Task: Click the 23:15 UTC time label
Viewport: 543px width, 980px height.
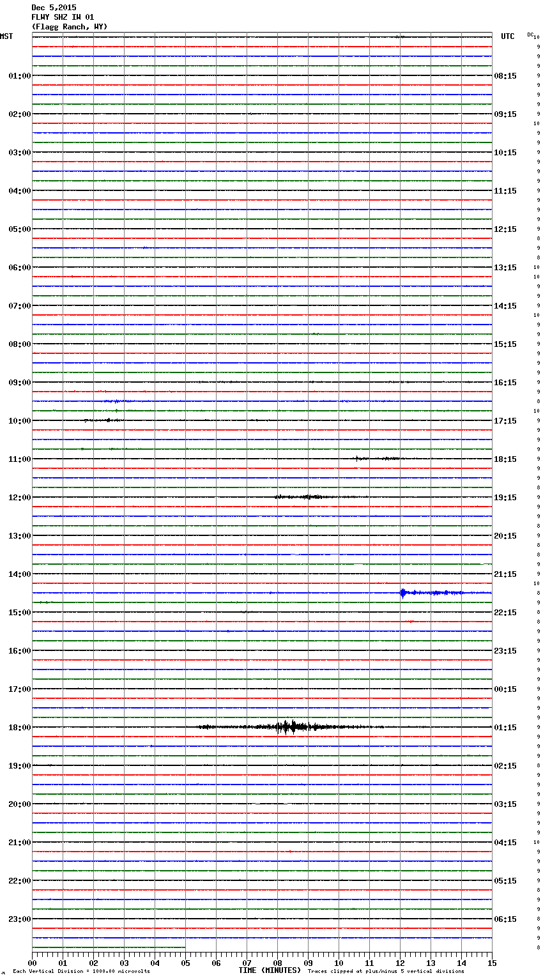Action: click(x=505, y=651)
